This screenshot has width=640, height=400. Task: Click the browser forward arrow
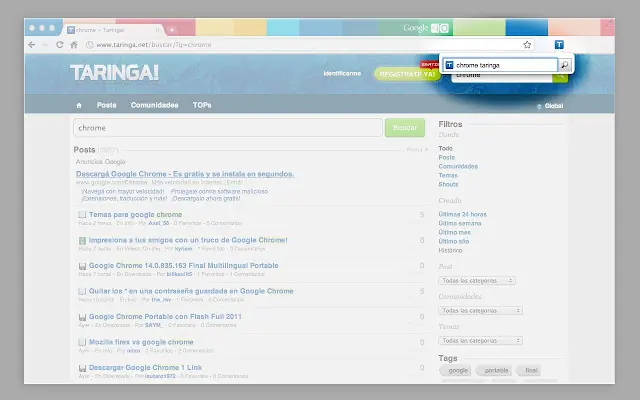tap(45, 45)
